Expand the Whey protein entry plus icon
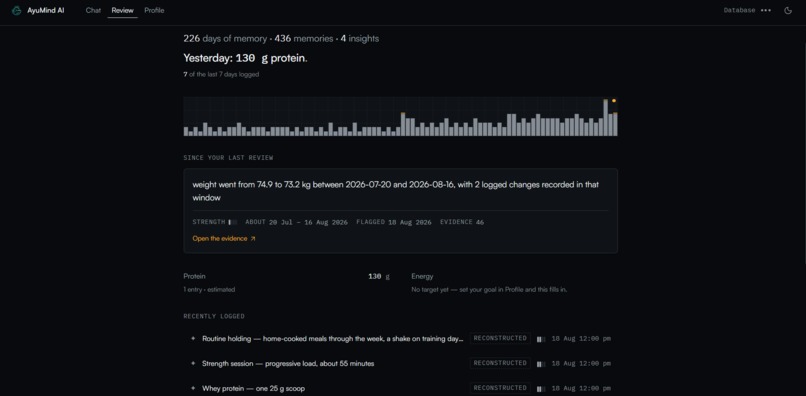806x396 pixels. point(193,388)
